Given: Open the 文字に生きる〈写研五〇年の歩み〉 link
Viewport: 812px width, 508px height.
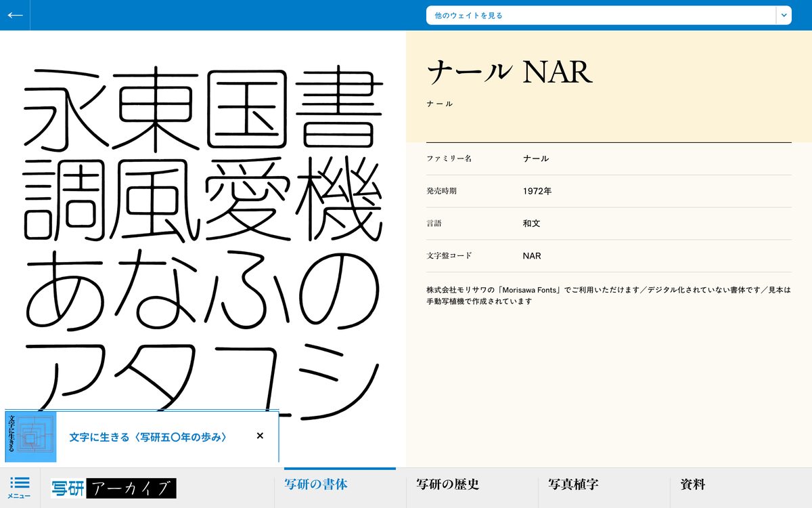Looking at the screenshot, I should (148, 437).
